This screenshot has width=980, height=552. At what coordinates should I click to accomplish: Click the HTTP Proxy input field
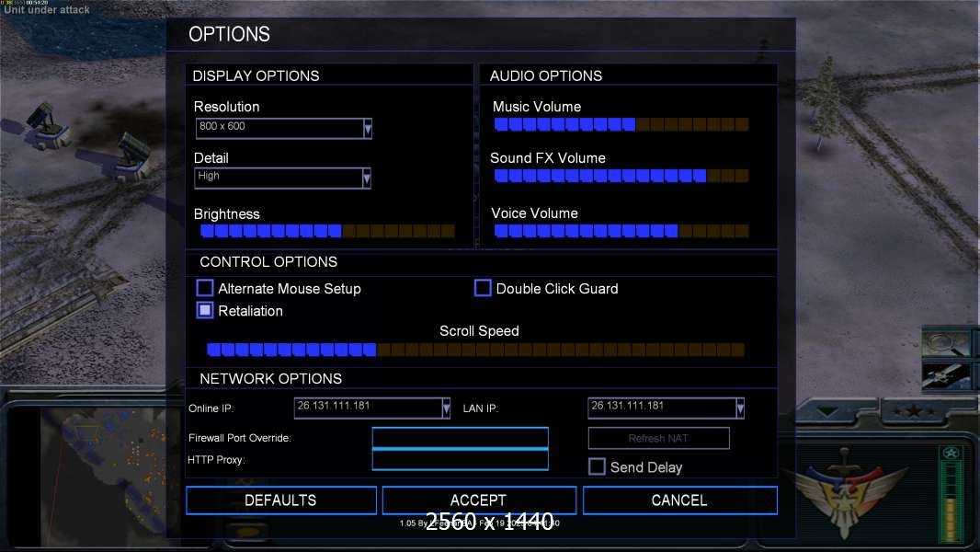(460, 459)
